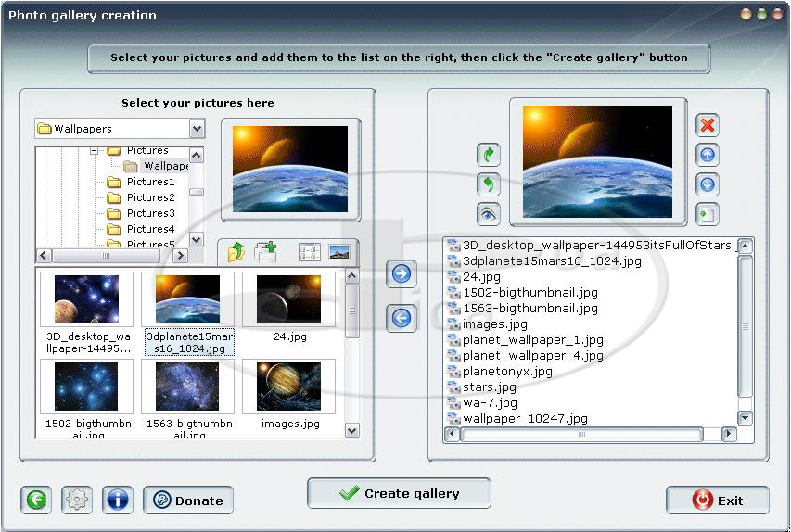The height and width of the screenshot is (532, 791).
Task: Rotate picture counter-clockwise with green arrow
Action: (489, 184)
